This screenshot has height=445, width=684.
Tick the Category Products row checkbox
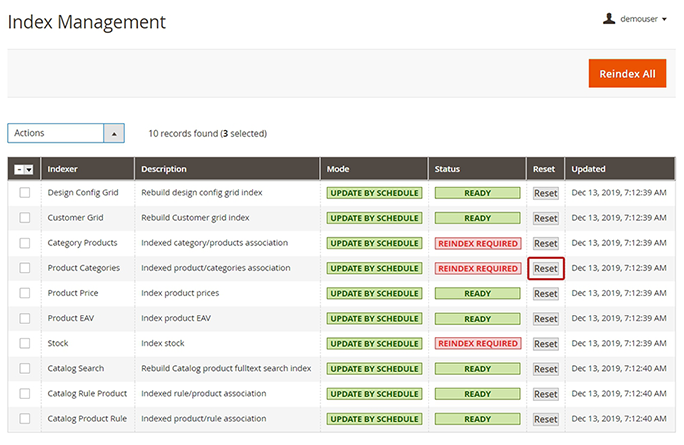coord(24,243)
